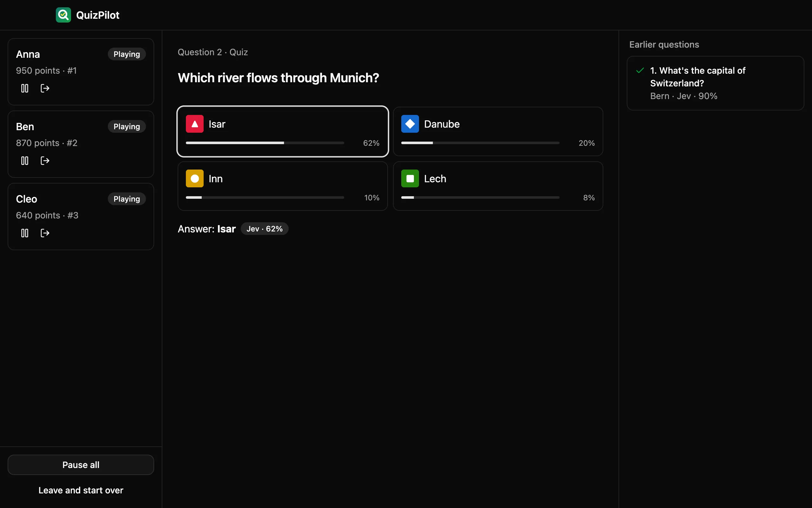Screen dimensions: 812x508
Task: Click the Inn 10% progress bar
Action: coord(265,197)
